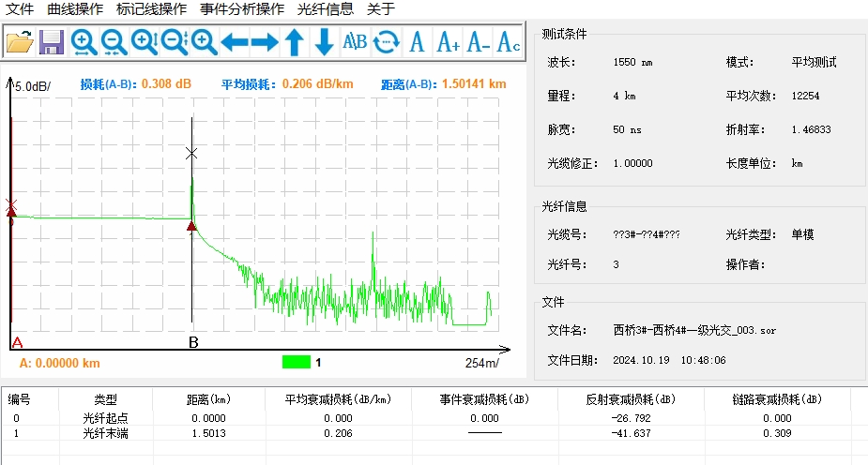Click the save floppy disk icon

pyautogui.click(x=51, y=41)
